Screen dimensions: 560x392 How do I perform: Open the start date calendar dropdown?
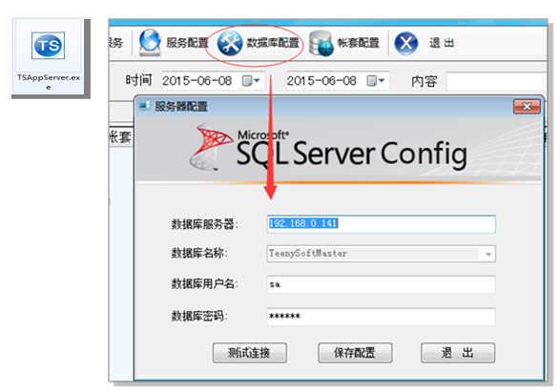tap(251, 81)
